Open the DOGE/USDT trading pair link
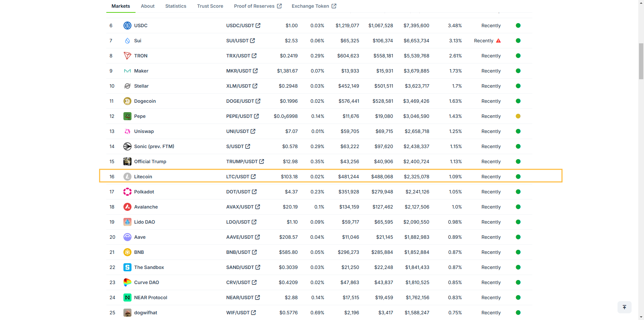 point(244,101)
